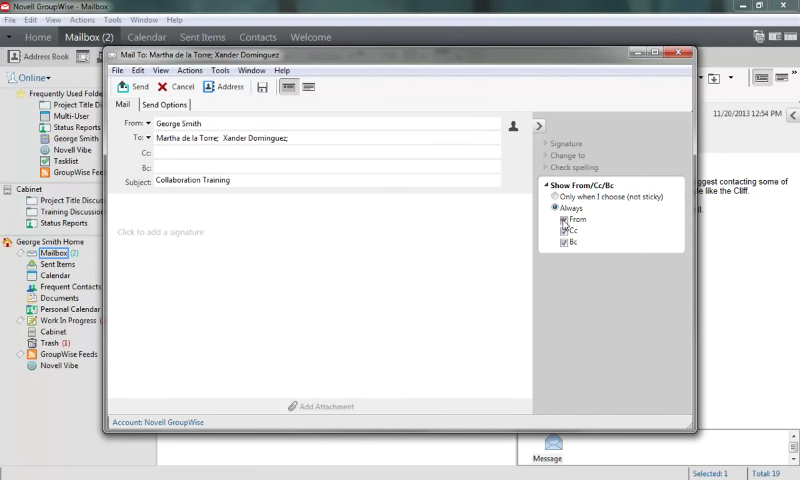Click the Address Book icon in main toolbar
Image resolution: width=800 pixels, height=480 pixels.
pos(14,57)
